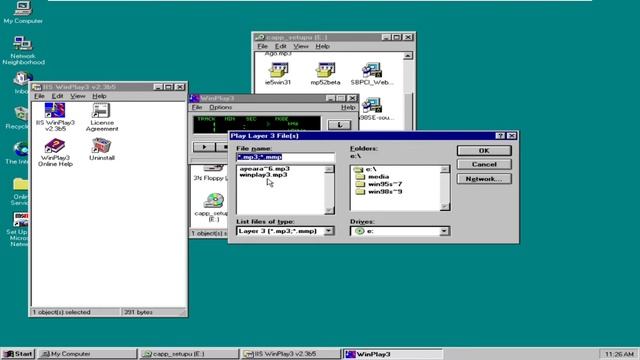The width and height of the screenshot is (640, 360).
Task: Click the '291 bytes' status bar text
Action: pyautogui.click(x=138, y=312)
